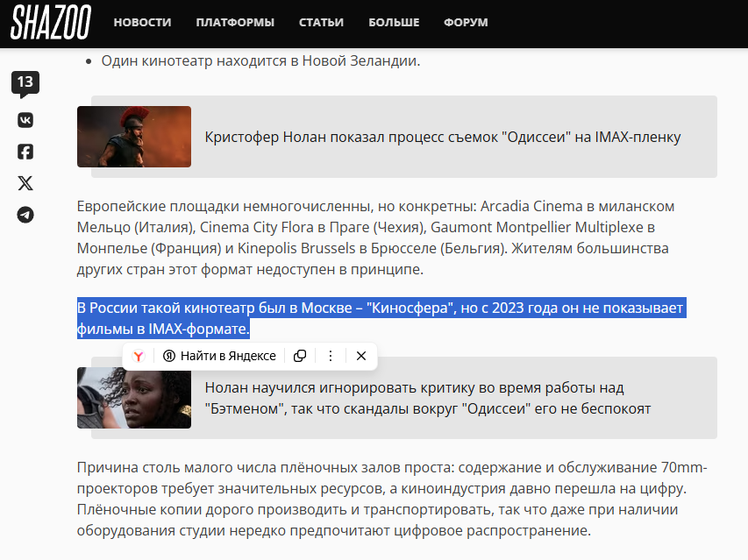Open the three-dot more options in the popup
Screen dimensions: 748x560
[330, 356]
